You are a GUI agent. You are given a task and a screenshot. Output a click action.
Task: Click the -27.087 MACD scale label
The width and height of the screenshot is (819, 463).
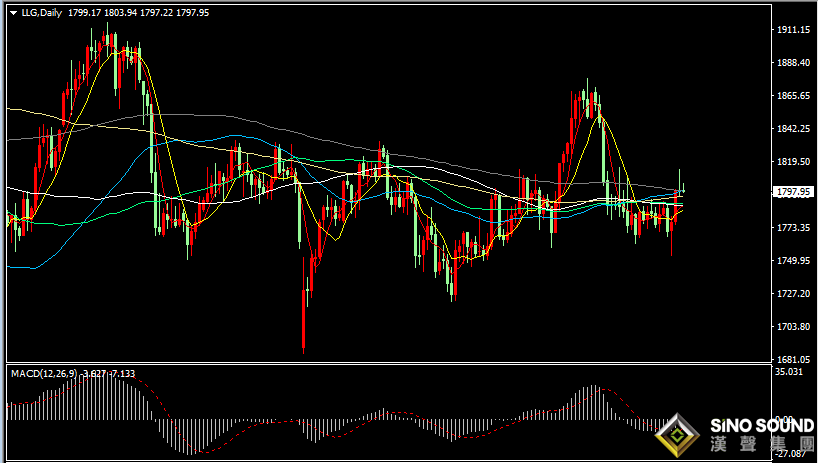[792, 453]
